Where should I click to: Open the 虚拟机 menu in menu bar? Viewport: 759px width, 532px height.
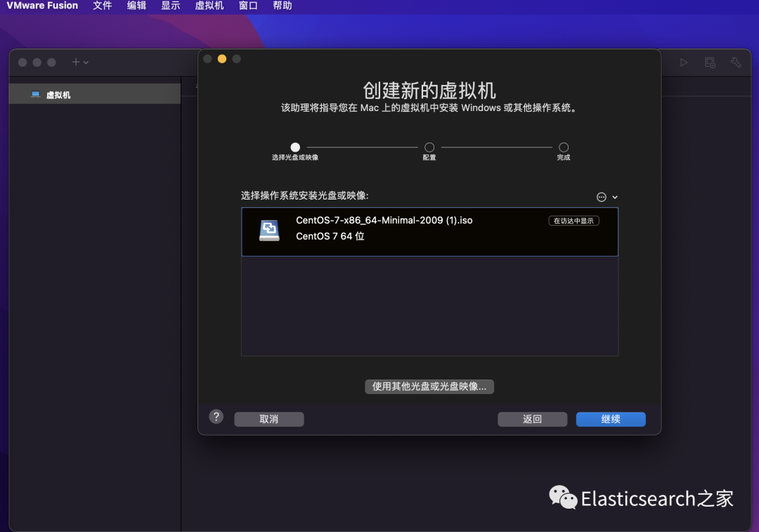click(x=209, y=6)
